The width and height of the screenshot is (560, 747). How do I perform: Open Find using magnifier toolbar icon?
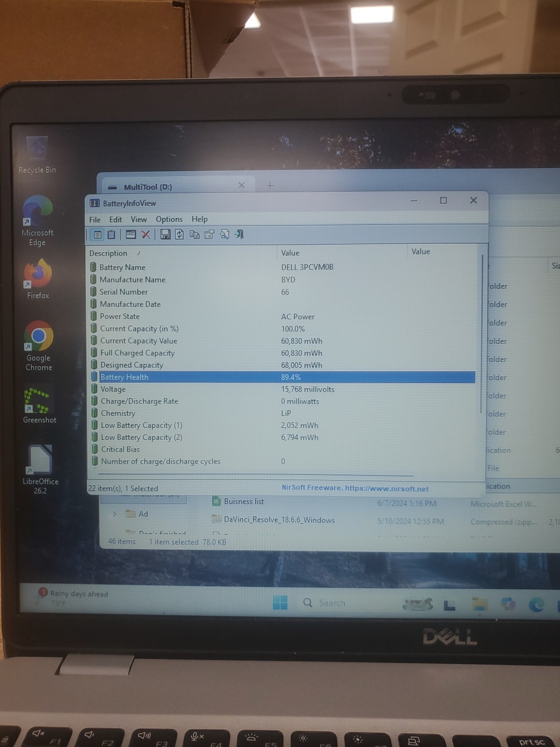click(x=225, y=234)
